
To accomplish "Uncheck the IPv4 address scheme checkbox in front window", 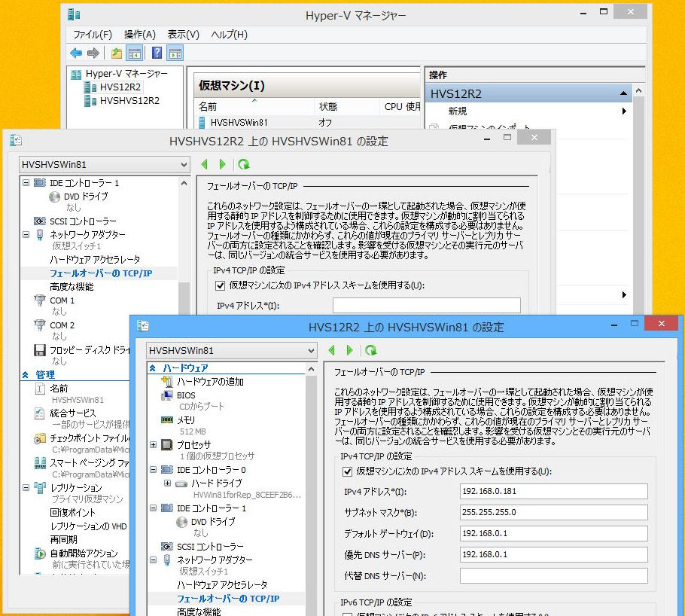I will 347,471.
